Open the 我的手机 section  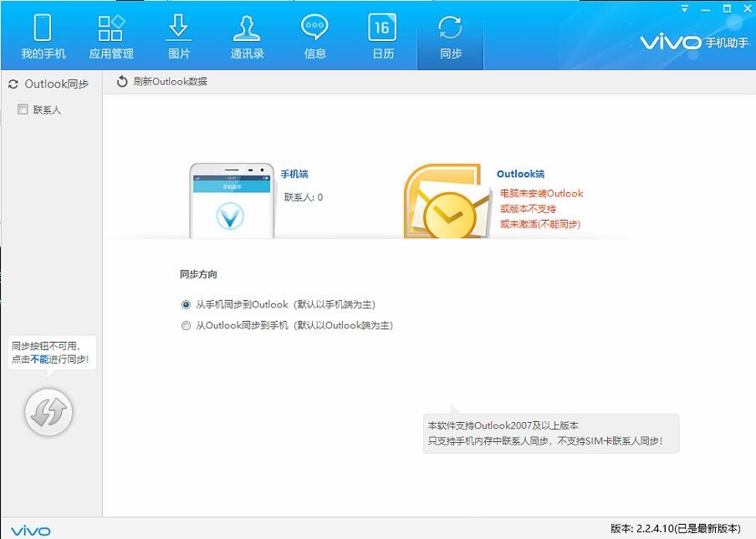click(43, 37)
